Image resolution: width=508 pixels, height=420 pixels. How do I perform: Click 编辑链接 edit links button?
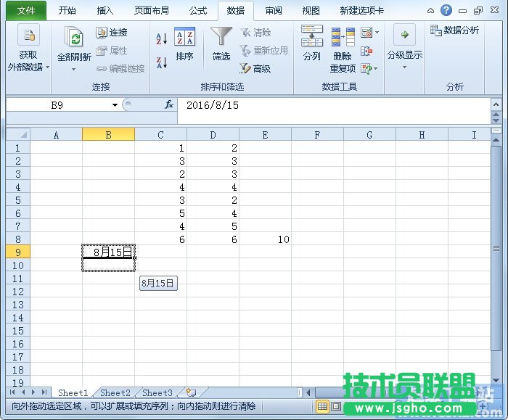pos(120,69)
